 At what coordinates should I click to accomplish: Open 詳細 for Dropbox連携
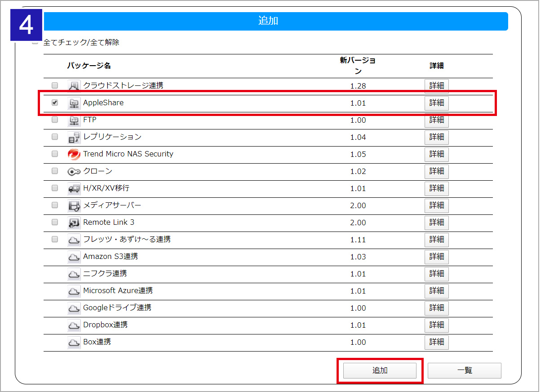(x=437, y=325)
